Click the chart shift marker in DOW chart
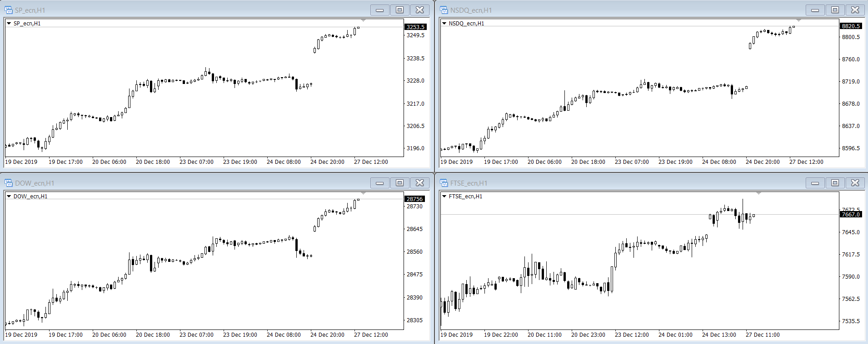This screenshot has height=344, width=868. coord(363,193)
